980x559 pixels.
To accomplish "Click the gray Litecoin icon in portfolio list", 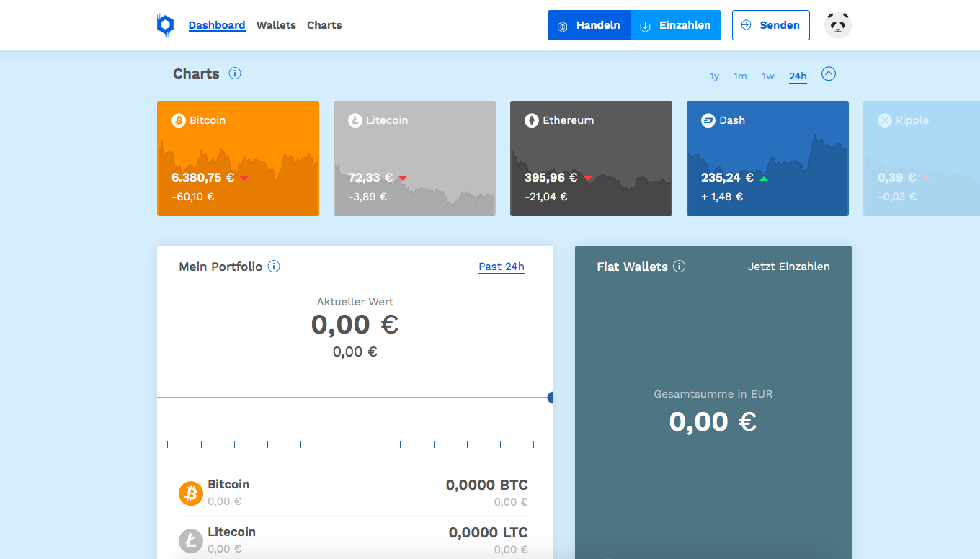I will click(191, 540).
